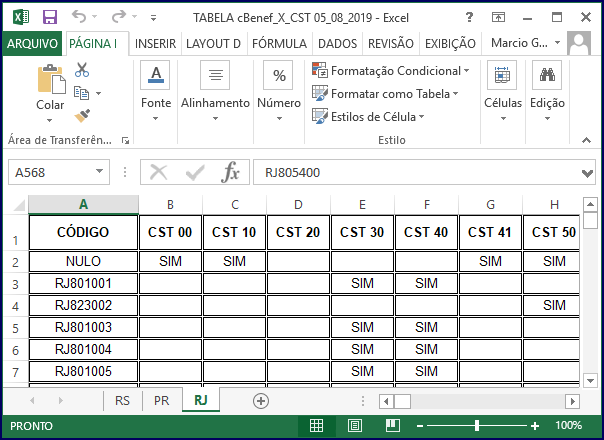
Task: Select column A header
Action: point(84,204)
